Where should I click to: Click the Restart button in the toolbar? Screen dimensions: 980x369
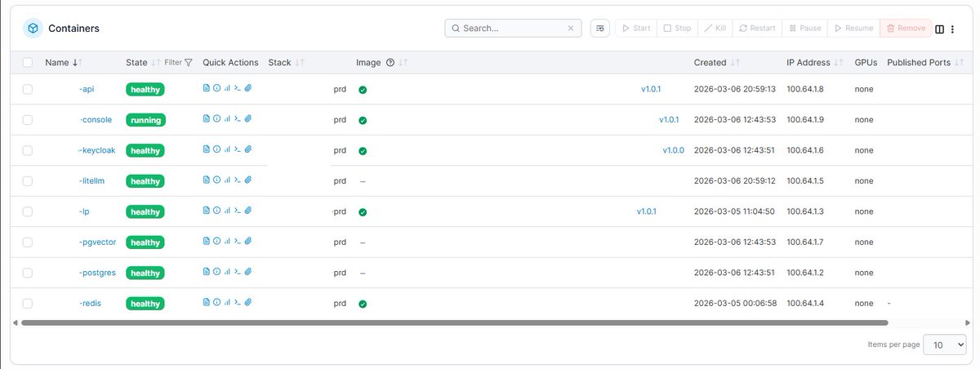point(757,28)
